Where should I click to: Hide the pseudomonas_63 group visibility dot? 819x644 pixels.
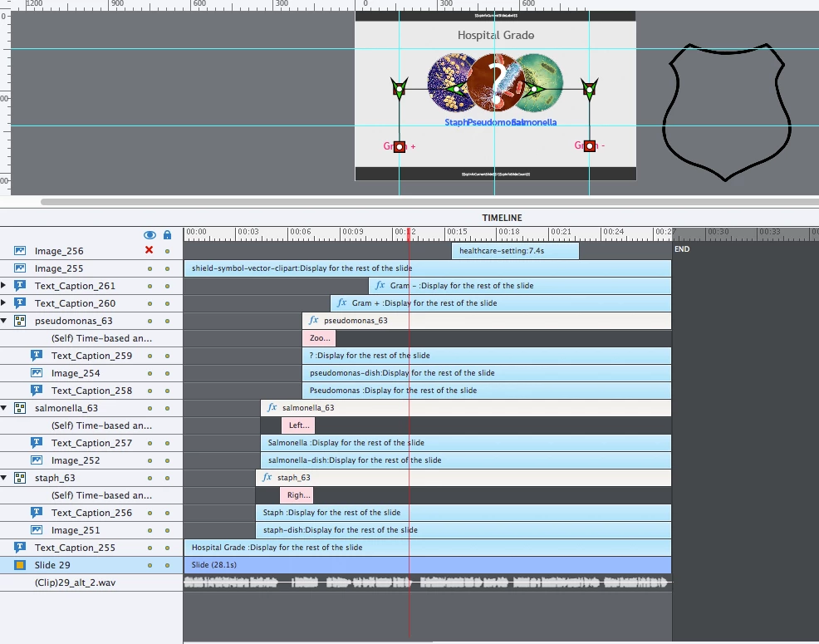[x=150, y=321]
